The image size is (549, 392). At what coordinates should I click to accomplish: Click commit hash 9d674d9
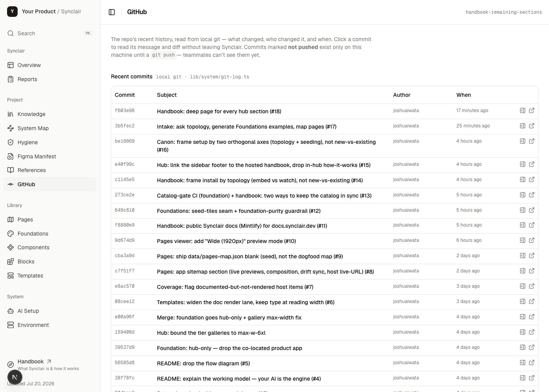click(x=125, y=240)
